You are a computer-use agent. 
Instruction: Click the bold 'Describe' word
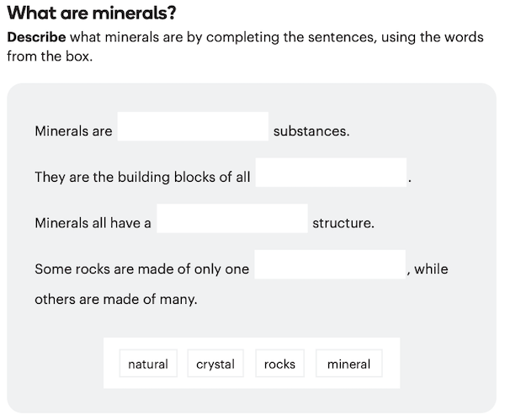(x=36, y=38)
